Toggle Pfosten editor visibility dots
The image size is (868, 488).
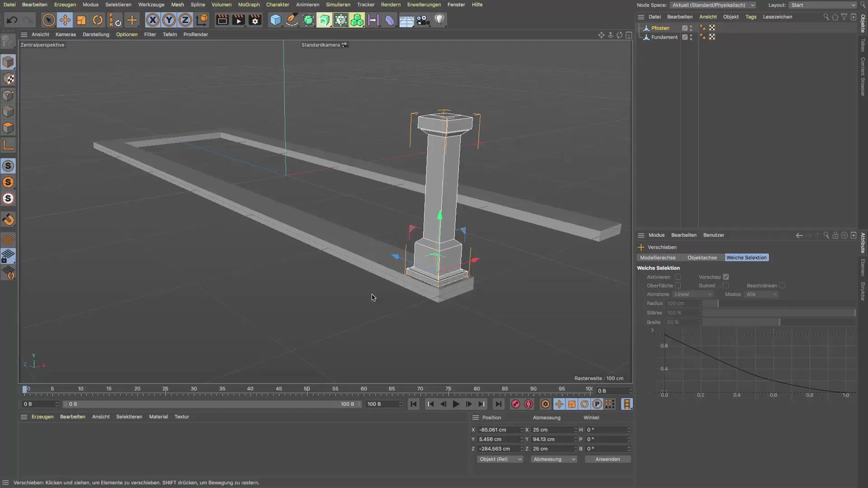tap(691, 28)
